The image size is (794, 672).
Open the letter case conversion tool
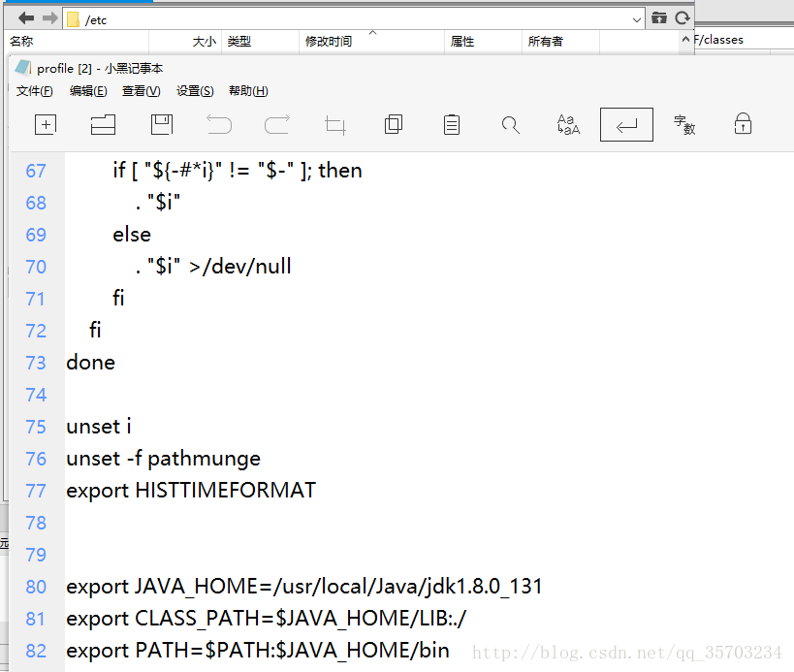coord(567,124)
